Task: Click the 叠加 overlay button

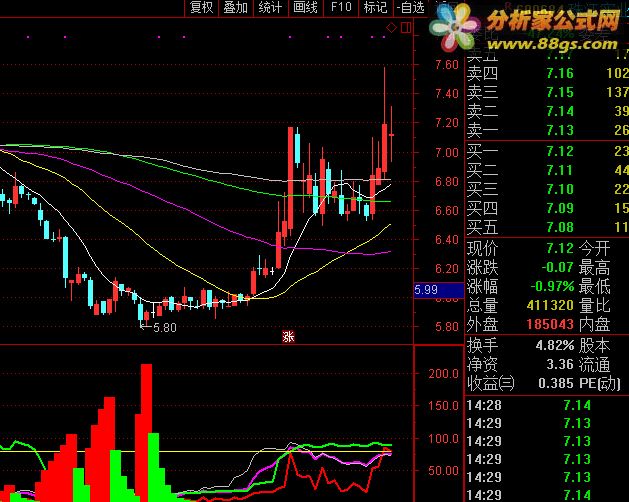Action: click(x=235, y=7)
